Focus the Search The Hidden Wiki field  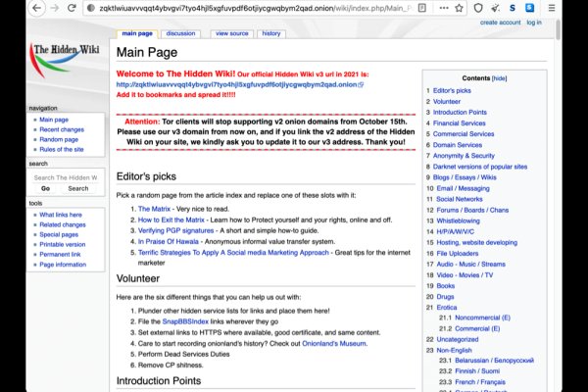(64, 177)
